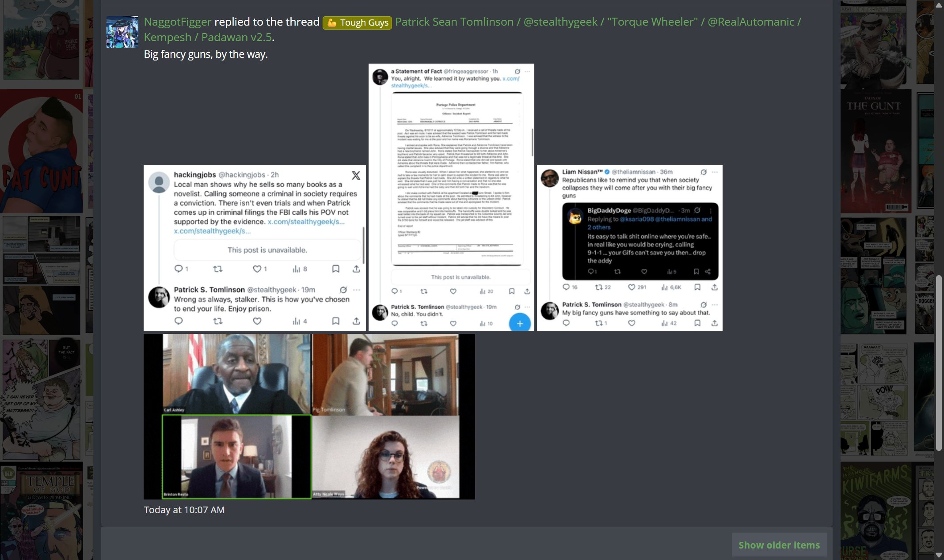Click three-dots menu on Liam Nissan tweet

(715, 172)
